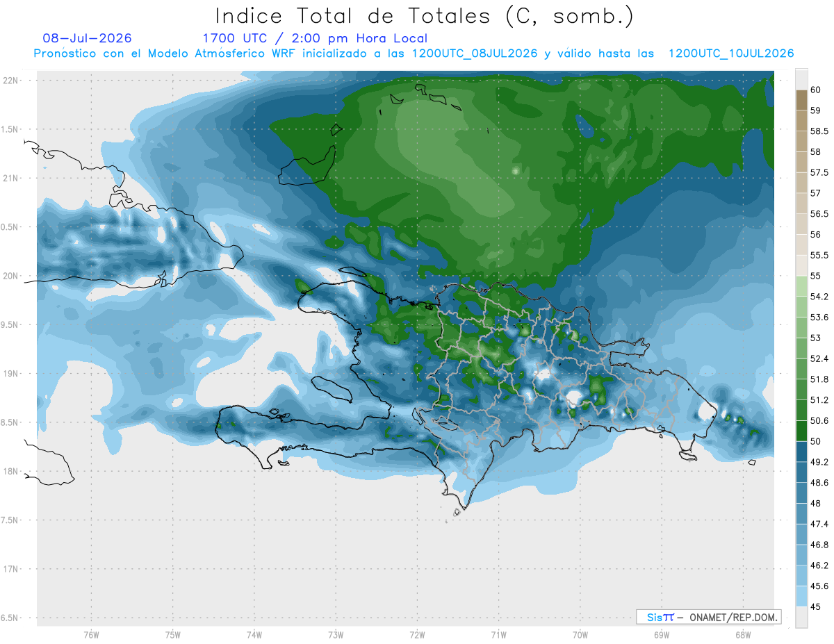
Task: Click the "22N" latitude label
Action: point(10,80)
